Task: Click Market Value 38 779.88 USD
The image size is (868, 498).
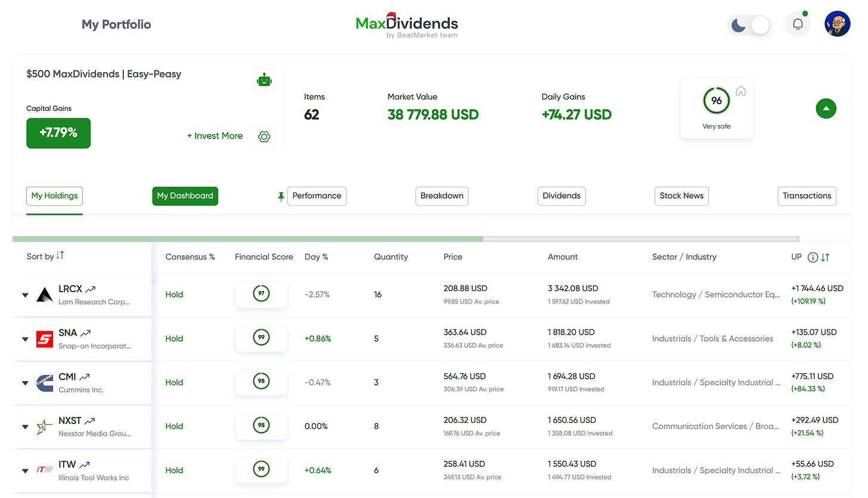Action: point(433,115)
